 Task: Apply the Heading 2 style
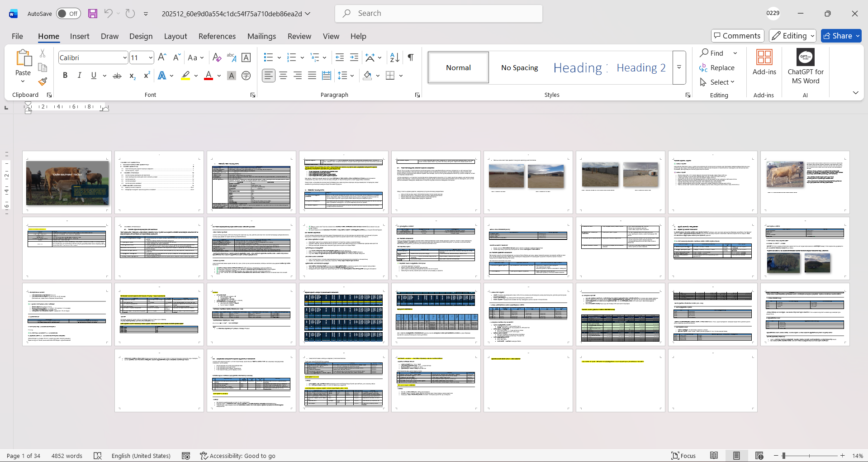point(640,67)
